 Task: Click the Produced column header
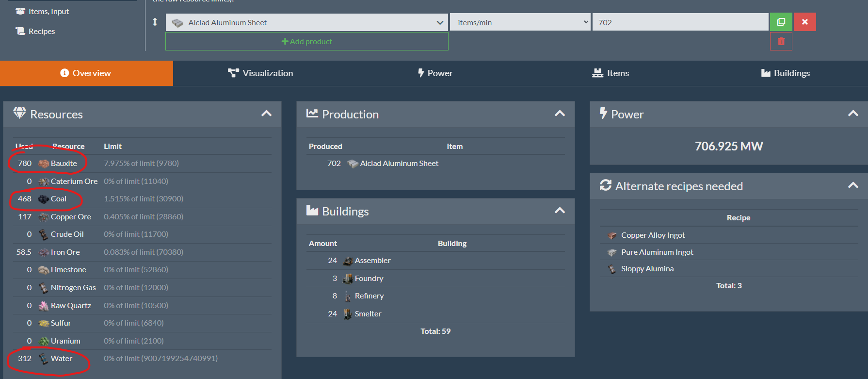click(x=325, y=147)
